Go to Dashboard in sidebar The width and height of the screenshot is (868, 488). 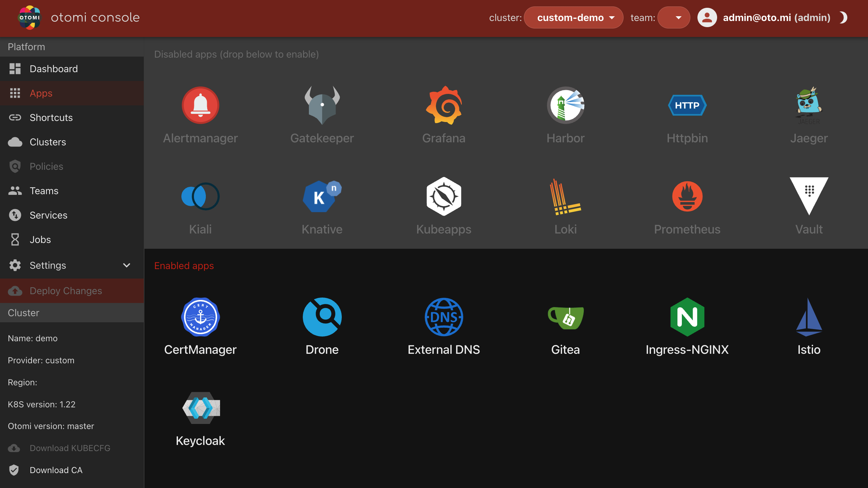[x=54, y=69]
